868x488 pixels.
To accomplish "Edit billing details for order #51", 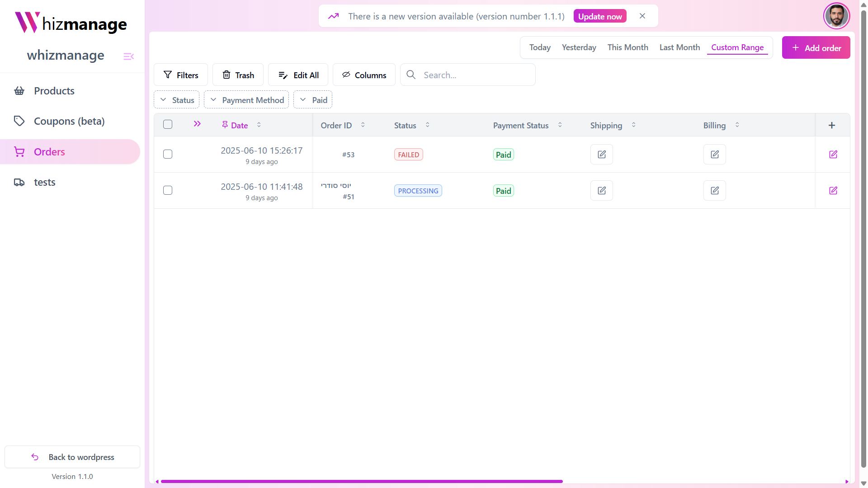I will pyautogui.click(x=714, y=191).
